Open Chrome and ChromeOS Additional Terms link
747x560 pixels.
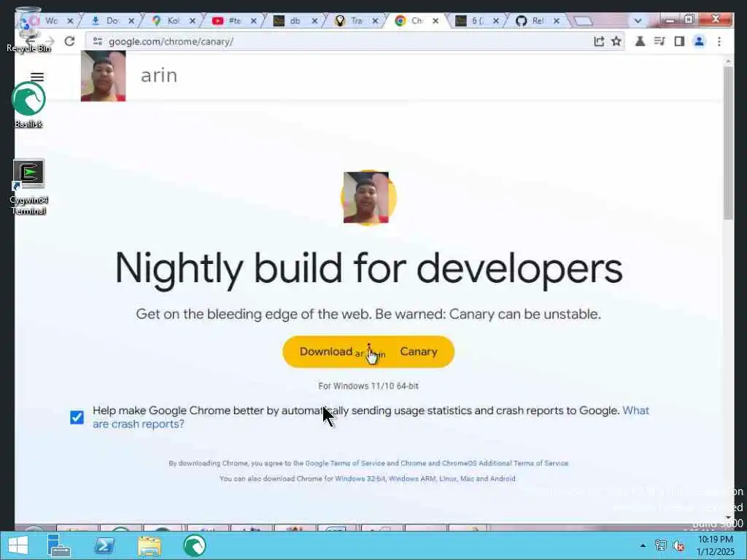[484, 463]
